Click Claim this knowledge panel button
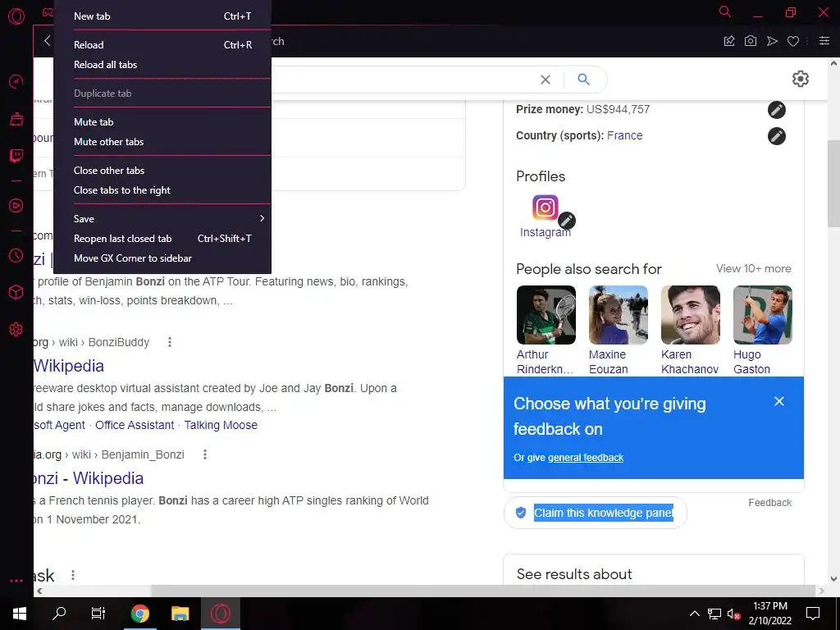 596,513
